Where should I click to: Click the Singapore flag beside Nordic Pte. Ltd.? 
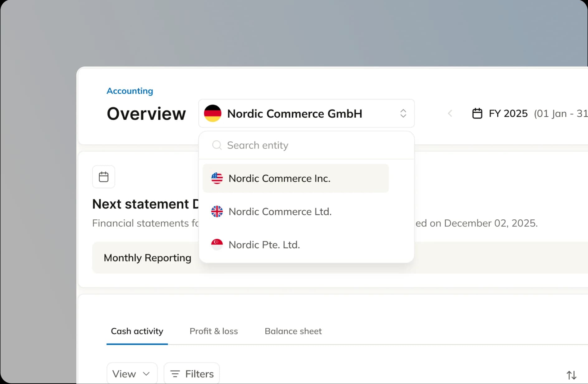pyautogui.click(x=217, y=245)
